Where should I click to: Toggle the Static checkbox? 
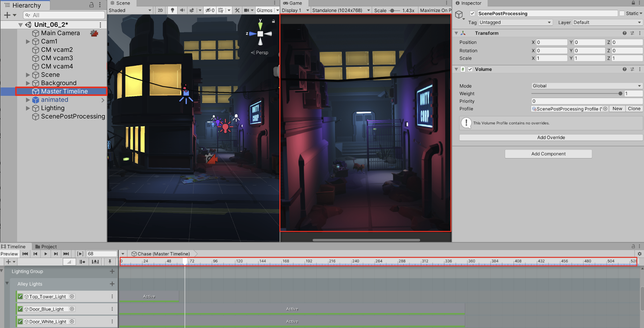click(x=622, y=14)
